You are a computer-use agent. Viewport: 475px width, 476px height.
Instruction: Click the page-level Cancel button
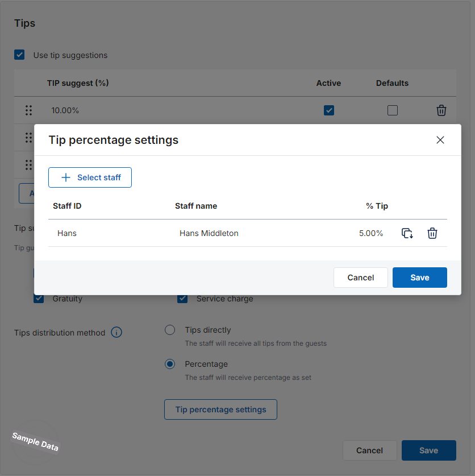369,450
